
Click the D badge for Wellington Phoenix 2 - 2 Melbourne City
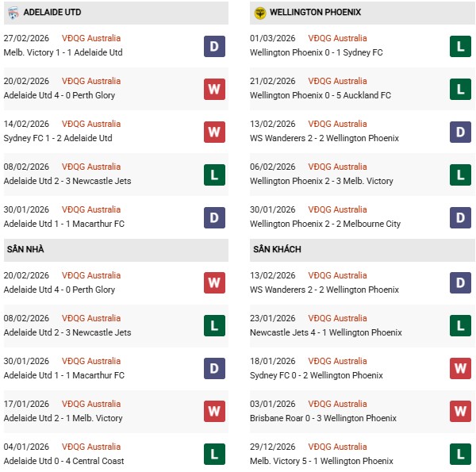[x=461, y=217]
